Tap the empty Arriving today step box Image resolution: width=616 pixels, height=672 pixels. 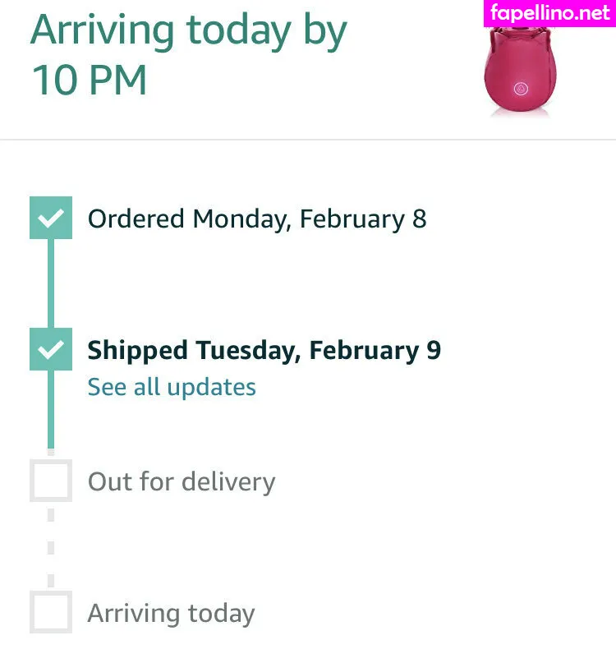coord(51,612)
